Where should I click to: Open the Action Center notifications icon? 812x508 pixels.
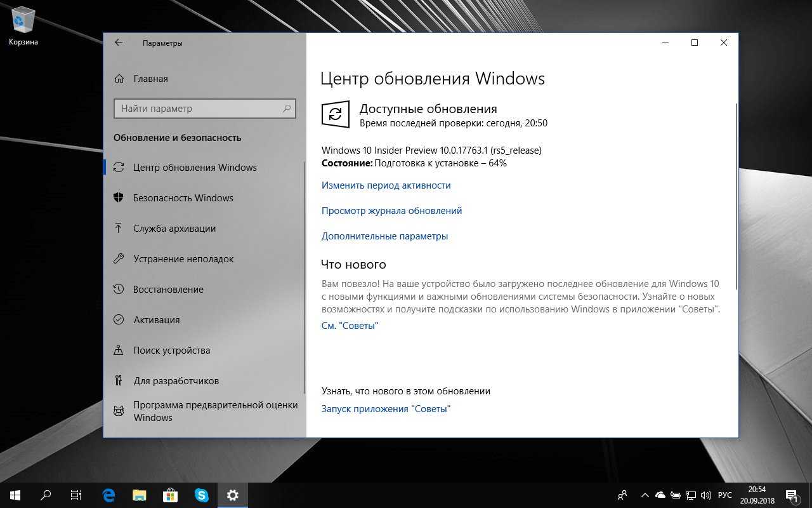pyautogui.click(x=792, y=495)
